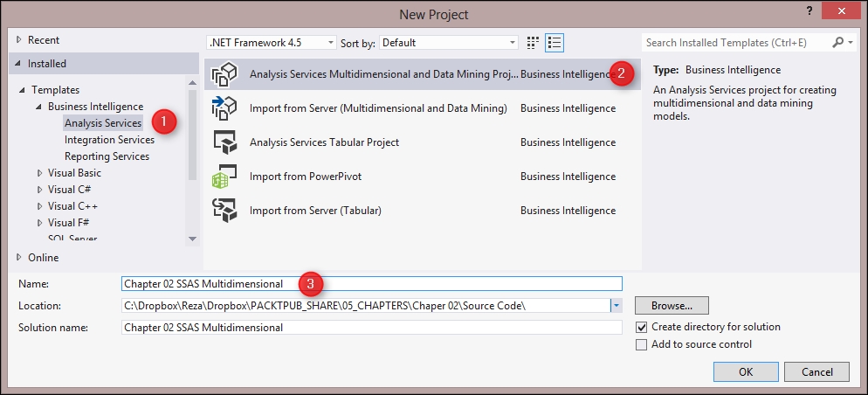Image resolution: width=868 pixels, height=395 pixels.
Task: Click the Import from Server (Multidimensional) icon
Action: click(x=224, y=108)
